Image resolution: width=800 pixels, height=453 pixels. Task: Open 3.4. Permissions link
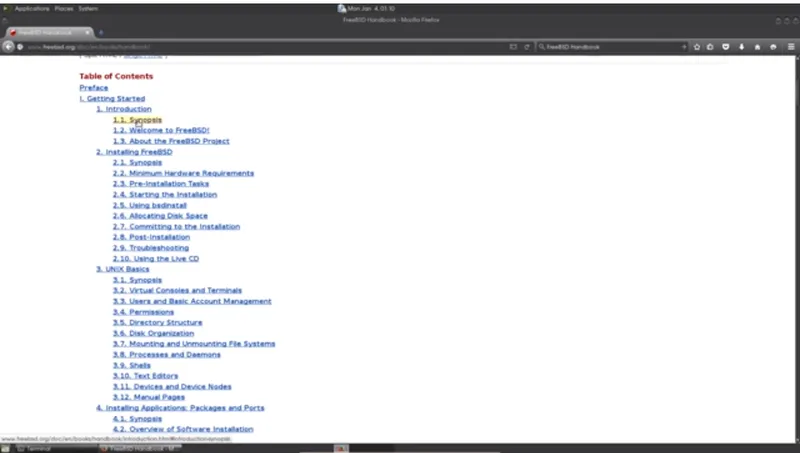143,312
